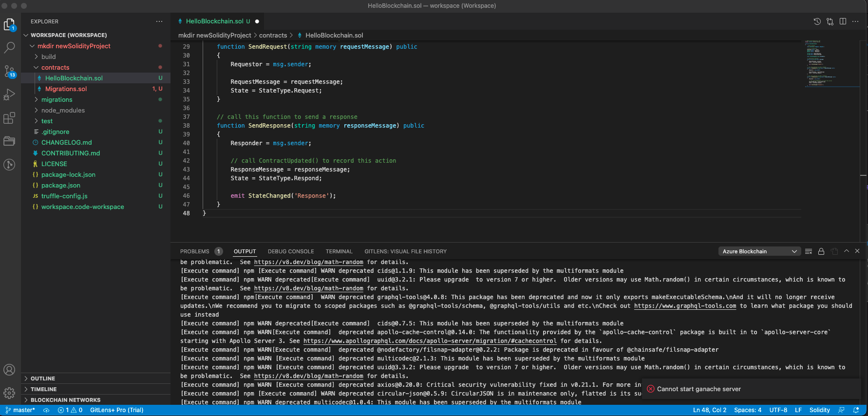Image resolution: width=868 pixels, height=416 pixels.
Task: Click the compare changes icon in editor toolbar
Action: coord(830,21)
